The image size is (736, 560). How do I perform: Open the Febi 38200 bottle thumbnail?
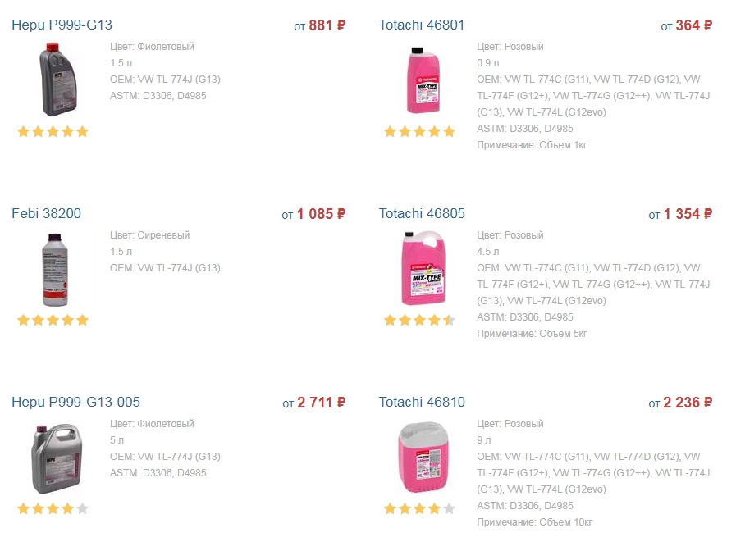point(53,268)
